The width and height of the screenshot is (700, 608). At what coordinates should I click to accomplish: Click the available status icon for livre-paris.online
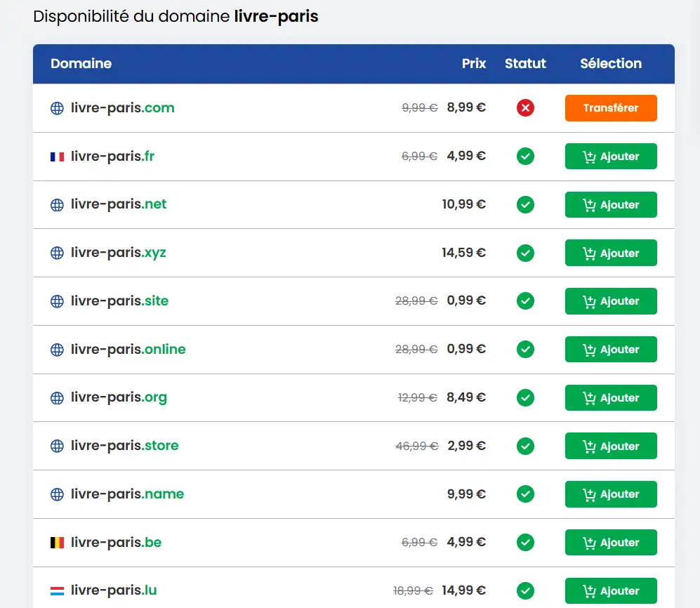tap(525, 349)
